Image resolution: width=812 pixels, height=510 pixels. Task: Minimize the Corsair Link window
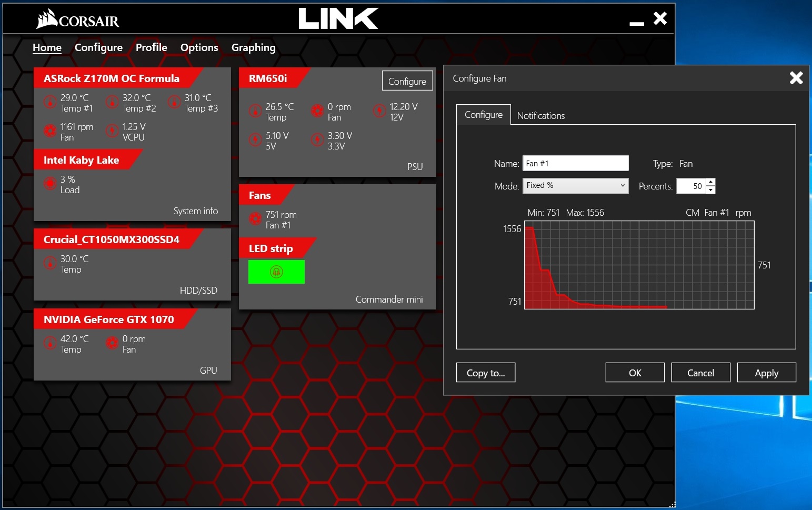pos(637,23)
